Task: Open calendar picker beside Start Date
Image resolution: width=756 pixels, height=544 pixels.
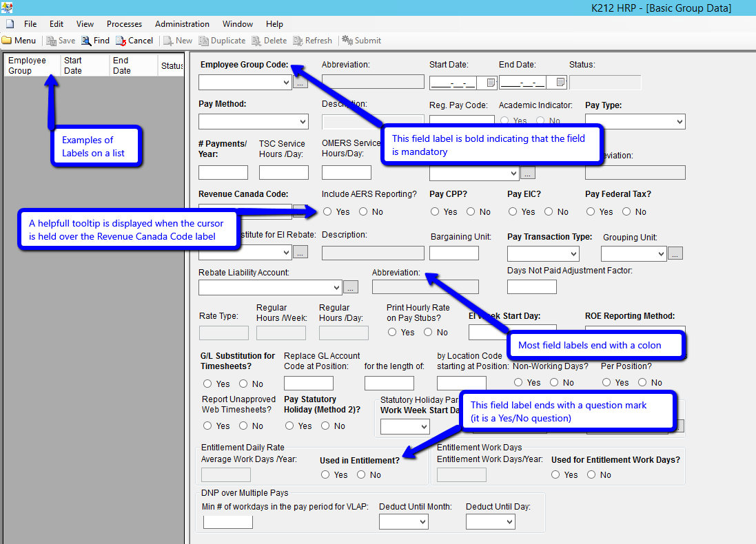Action: 491,83
